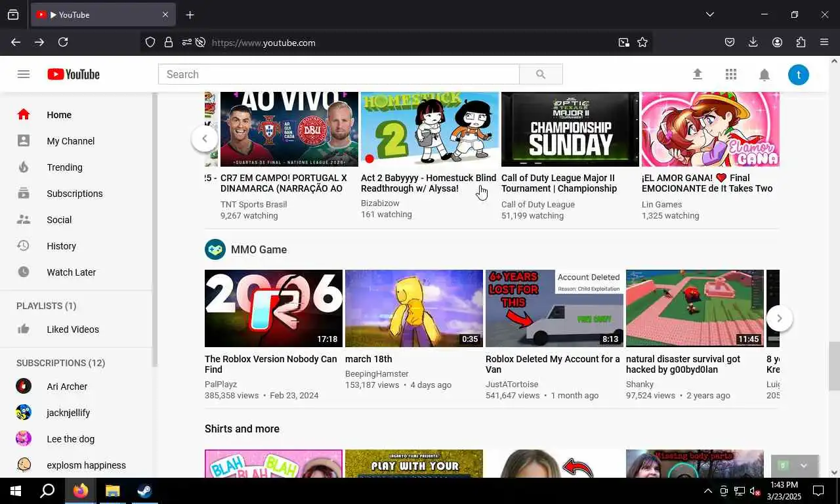Screen dimensions: 840x504
Task: Open Subscriptions in sidebar
Action: [x=76, y=194]
